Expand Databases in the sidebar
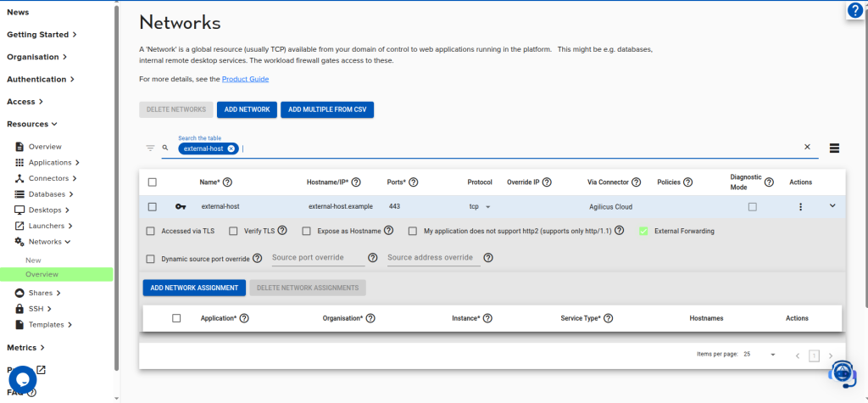868x403 pixels. coord(51,194)
